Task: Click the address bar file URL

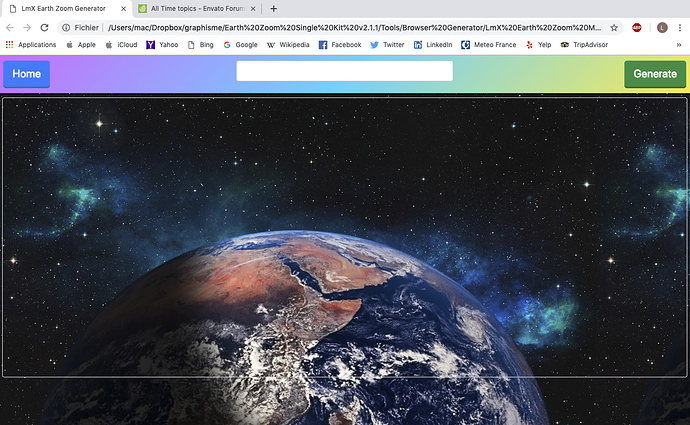Action: [354, 27]
